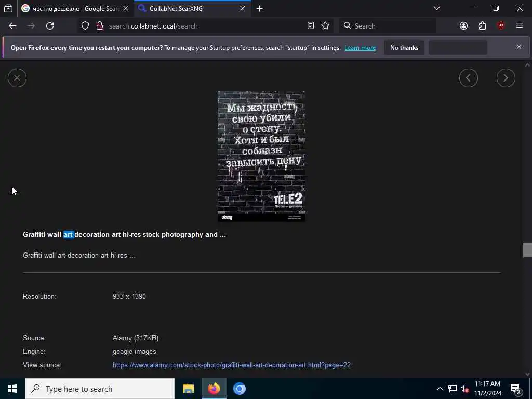Close the image detail view
532x399 pixels.
[x=17, y=78]
